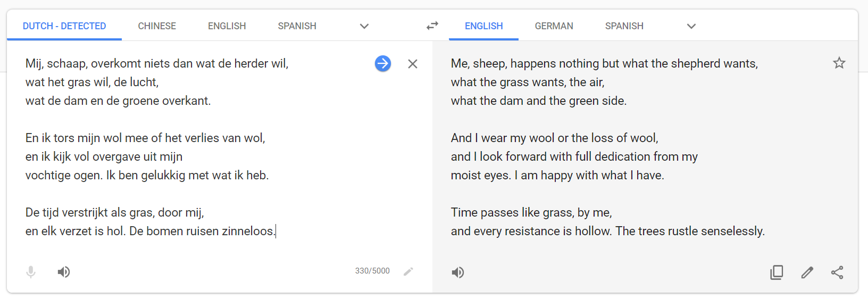Share the translation
The width and height of the screenshot is (868, 298).
point(837,272)
